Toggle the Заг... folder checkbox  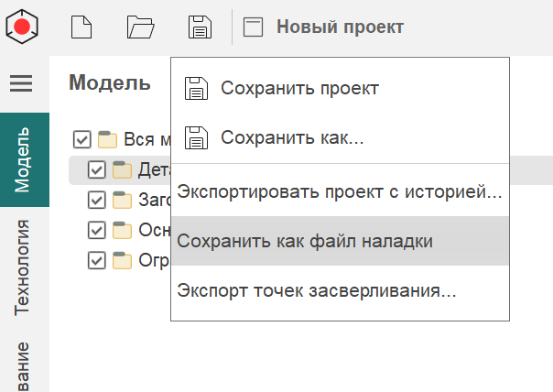click(96, 200)
